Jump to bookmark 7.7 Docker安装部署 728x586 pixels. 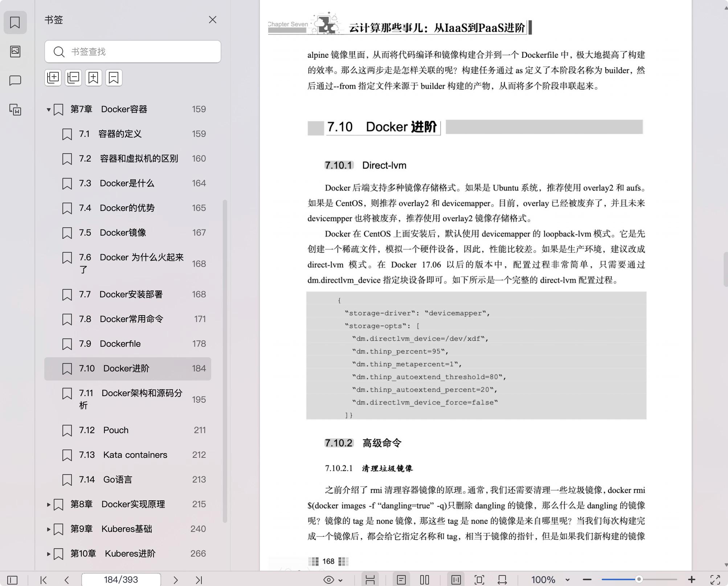pyautogui.click(x=128, y=294)
